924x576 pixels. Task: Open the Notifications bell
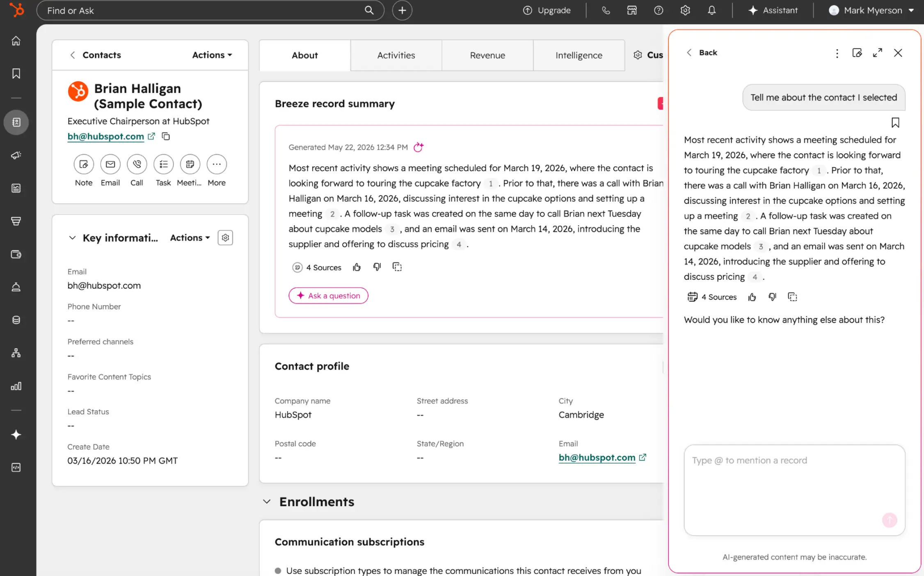tap(712, 10)
